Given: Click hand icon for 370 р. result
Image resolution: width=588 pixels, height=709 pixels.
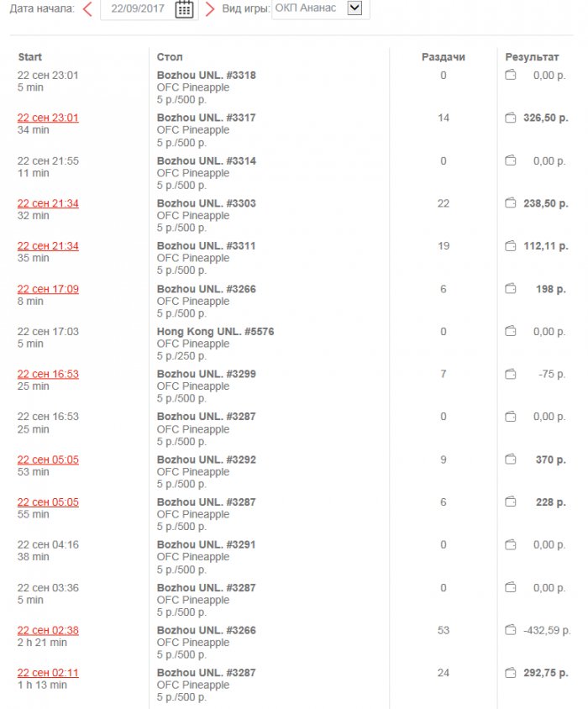Looking at the screenshot, I should pos(510,460).
